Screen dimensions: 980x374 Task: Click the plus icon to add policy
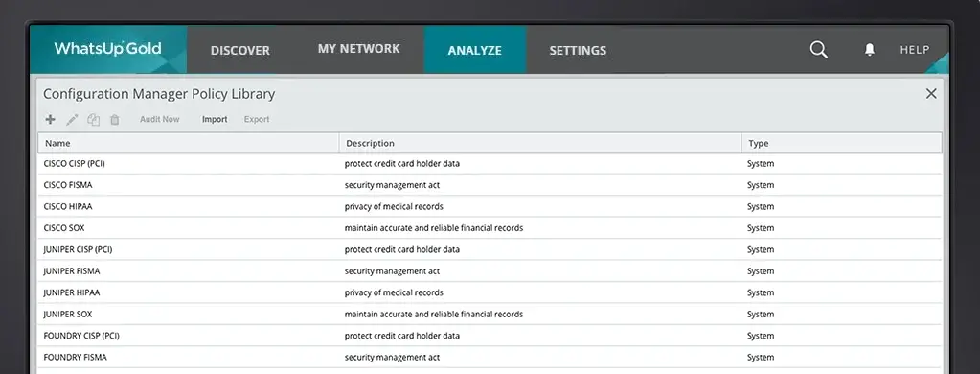tap(51, 120)
